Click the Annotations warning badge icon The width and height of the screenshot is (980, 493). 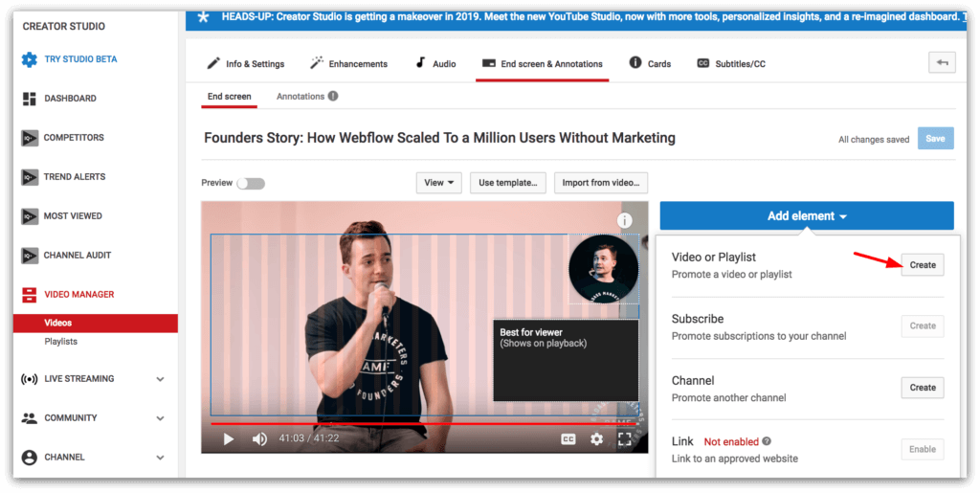(333, 97)
